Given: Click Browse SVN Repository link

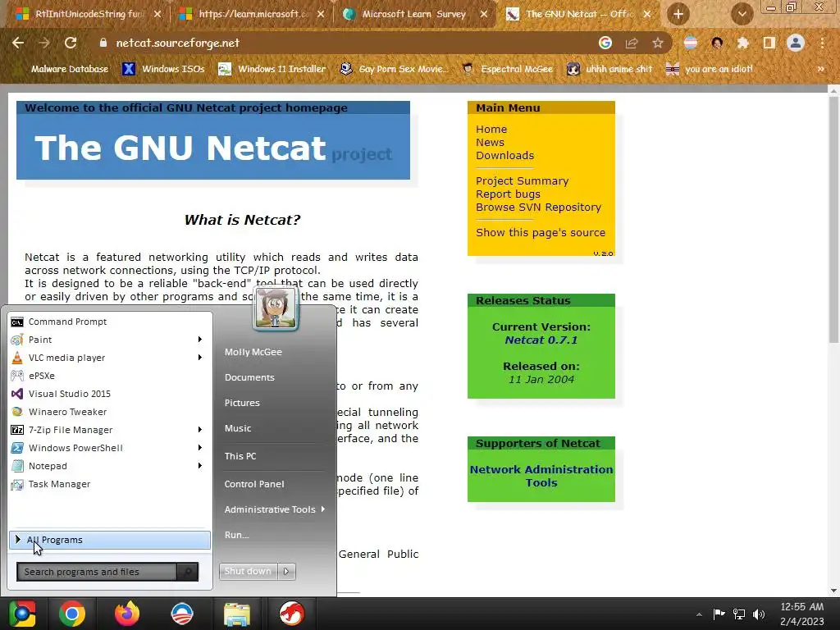Looking at the screenshot, I should coord(538,207).
